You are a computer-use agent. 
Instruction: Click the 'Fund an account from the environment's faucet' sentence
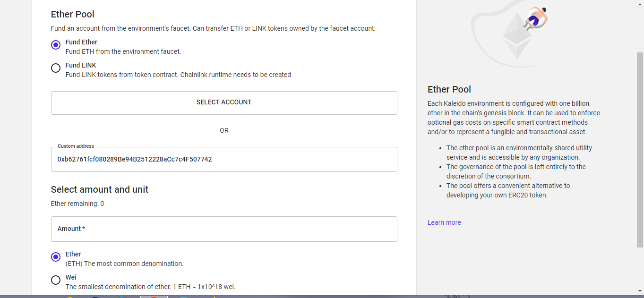click(213, 28)
